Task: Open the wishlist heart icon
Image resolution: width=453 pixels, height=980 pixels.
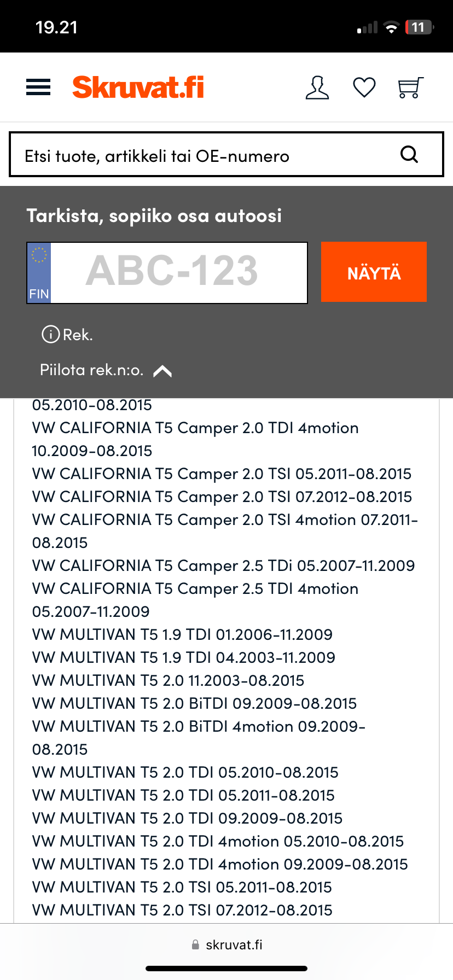Action: click(364, 87)
